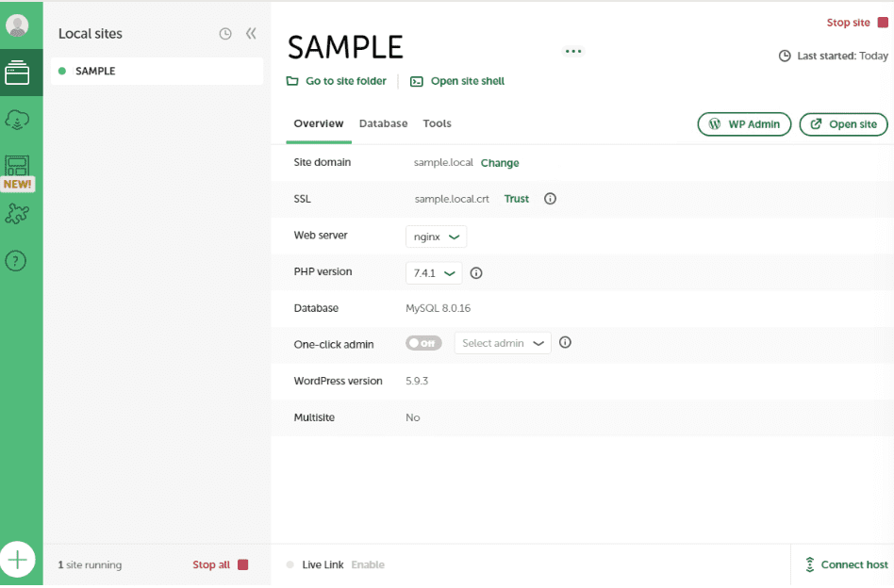The height and width of the screenshot is (588, 894).
Task: Switch to the Overview tab
Action: 319,123
